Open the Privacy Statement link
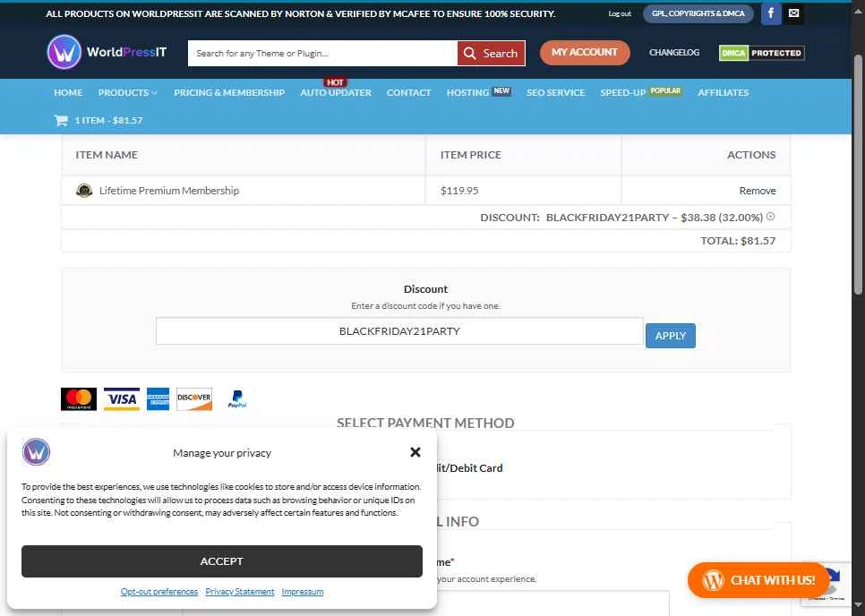 coord(239,591)
